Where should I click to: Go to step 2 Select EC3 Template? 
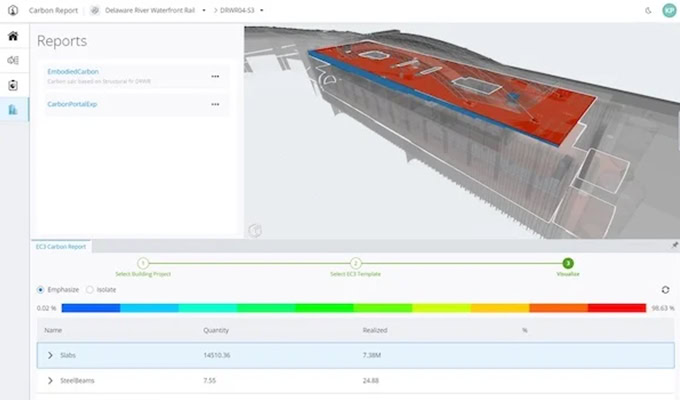click(356, 263)
